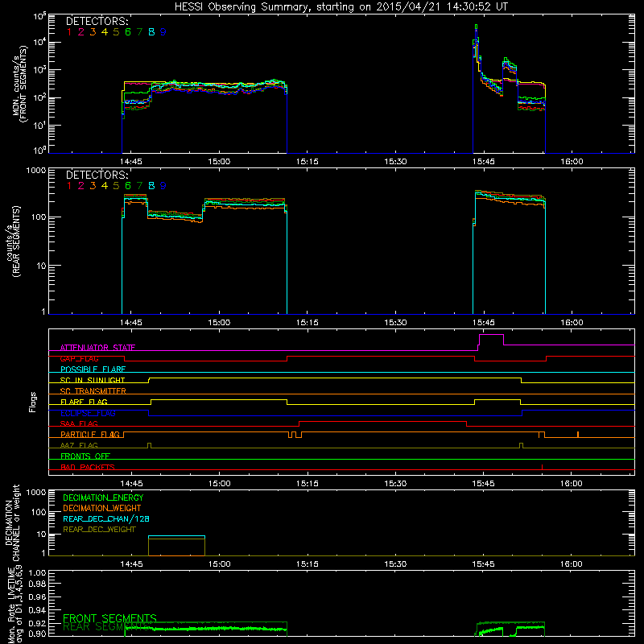This screenshot has width=644, height=644.
Task: Click blue detector 9 in front segments legend
Action: 163,32
